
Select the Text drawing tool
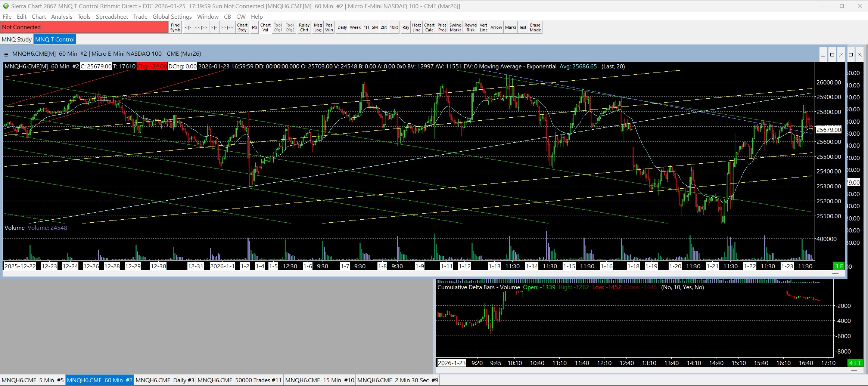pyautogui.click(x=523, y=27)
